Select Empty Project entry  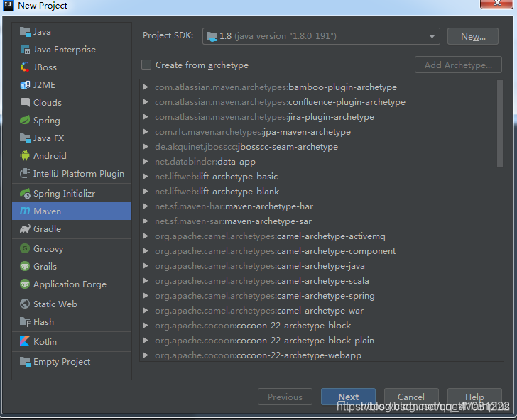(72, 361)
